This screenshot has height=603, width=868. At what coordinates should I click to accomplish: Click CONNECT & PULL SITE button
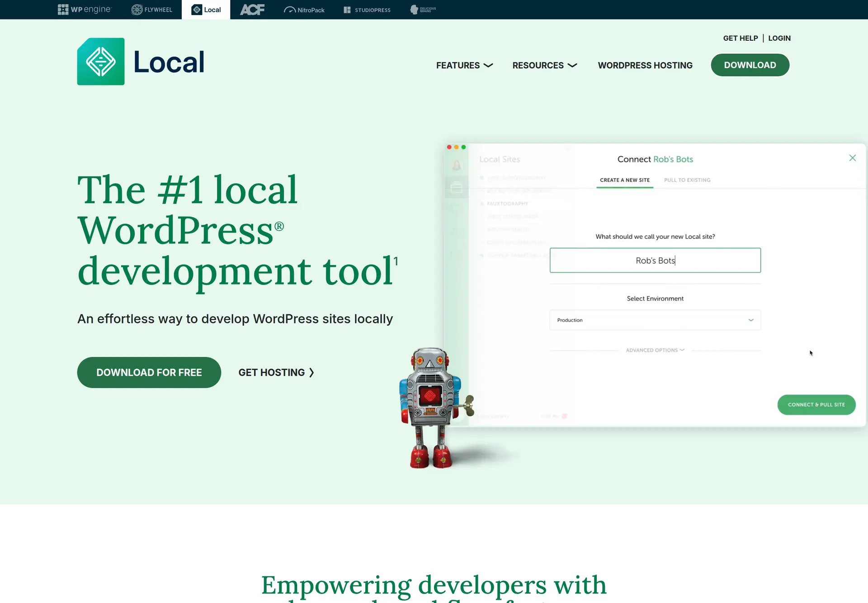tap(816, 404)
